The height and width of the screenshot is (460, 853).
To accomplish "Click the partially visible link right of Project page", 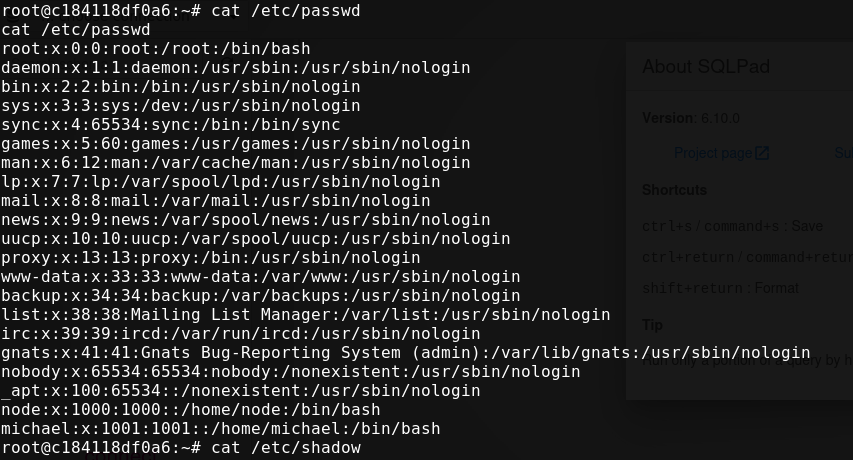I will (x=844, y=153).
